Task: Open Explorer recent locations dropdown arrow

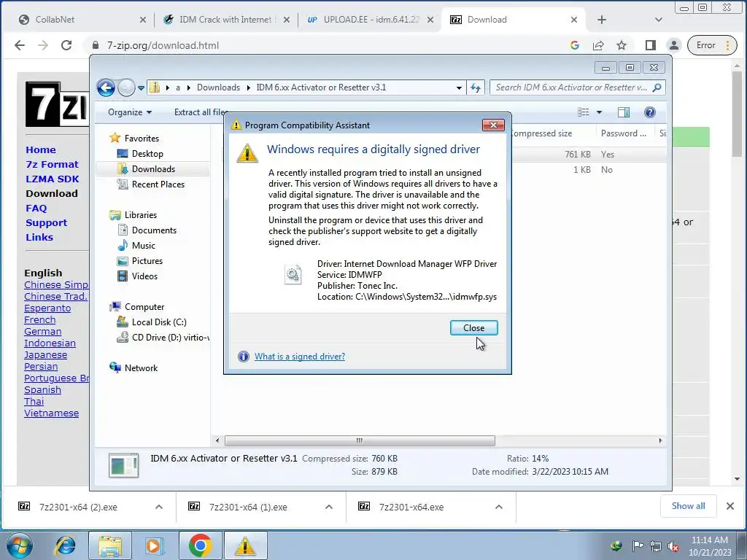Action: 141,88
